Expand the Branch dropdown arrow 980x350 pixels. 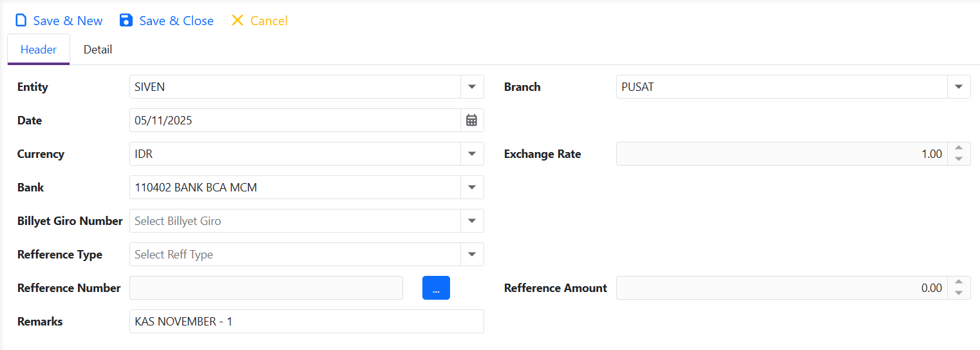[x=959, y=87]
